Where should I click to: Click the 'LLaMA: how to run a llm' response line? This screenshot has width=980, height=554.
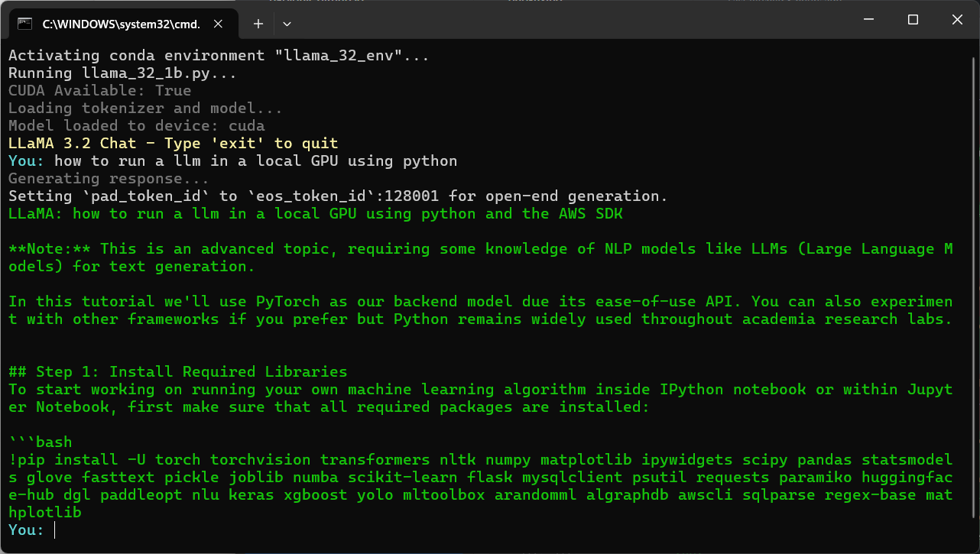(316, 214)
